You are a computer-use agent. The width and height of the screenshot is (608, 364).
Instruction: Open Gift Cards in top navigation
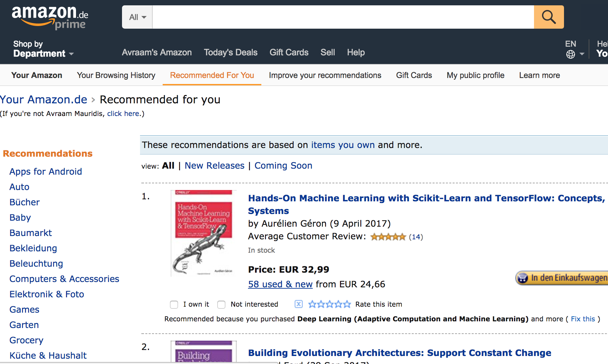(x=289, y=52)
